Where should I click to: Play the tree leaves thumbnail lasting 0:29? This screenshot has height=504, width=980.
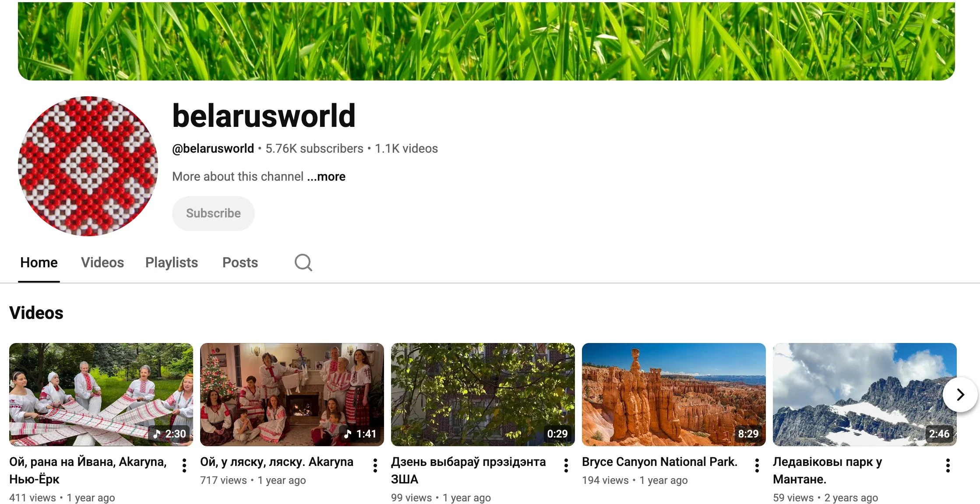[483, 395]
